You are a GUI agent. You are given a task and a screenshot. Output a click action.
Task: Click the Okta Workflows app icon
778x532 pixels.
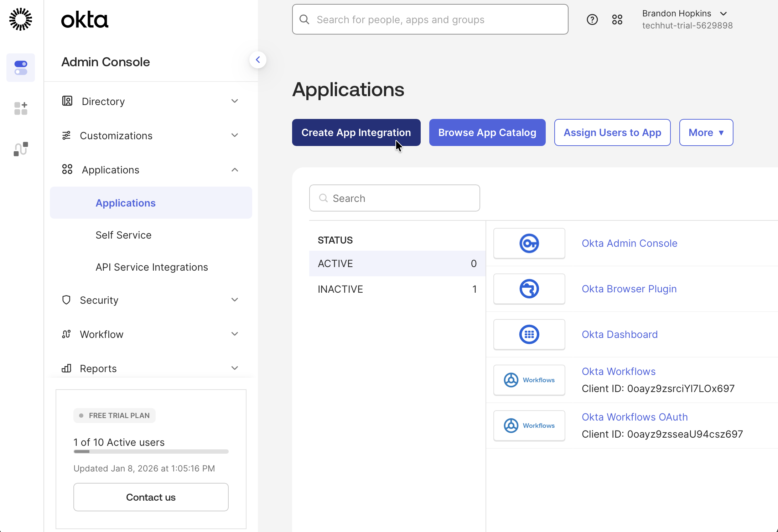pos(529,380)
